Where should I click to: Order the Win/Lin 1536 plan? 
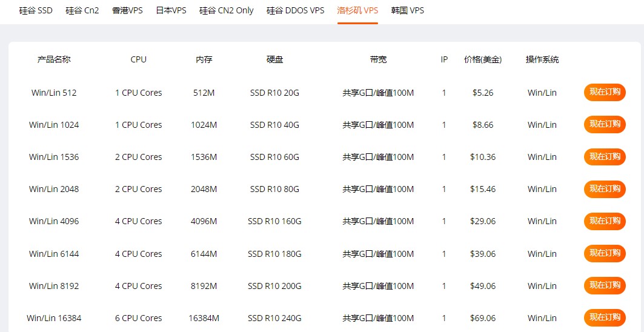click(605, 157)
